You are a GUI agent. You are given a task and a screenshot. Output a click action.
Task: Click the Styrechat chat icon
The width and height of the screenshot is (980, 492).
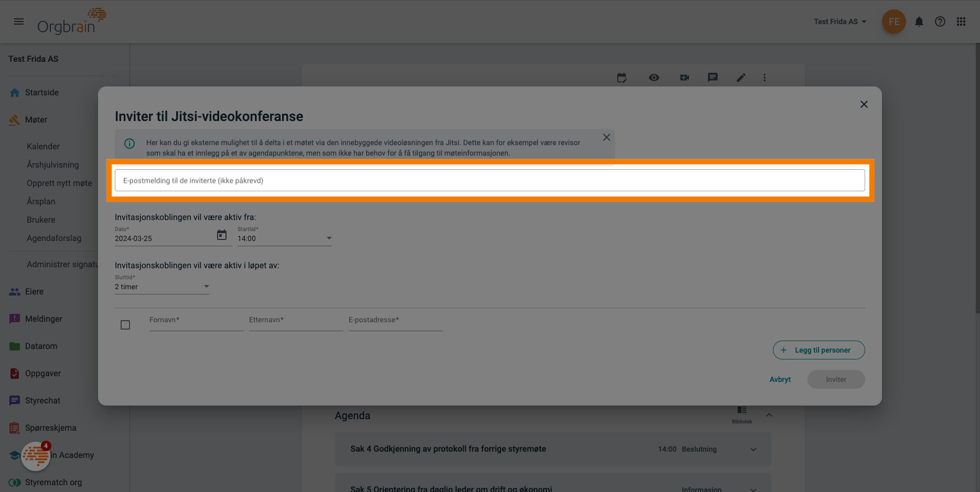(x=15, y=401)
